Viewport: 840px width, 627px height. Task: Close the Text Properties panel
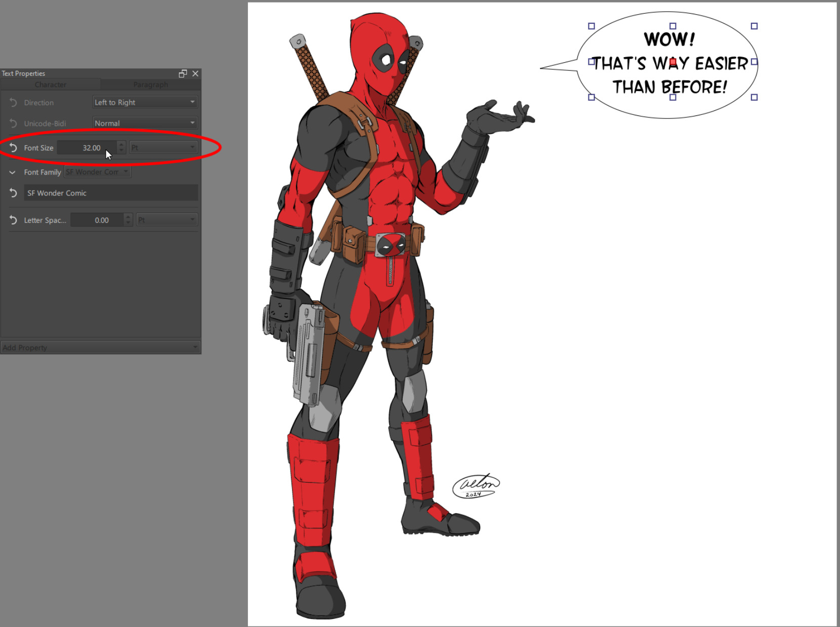(195, 74)
